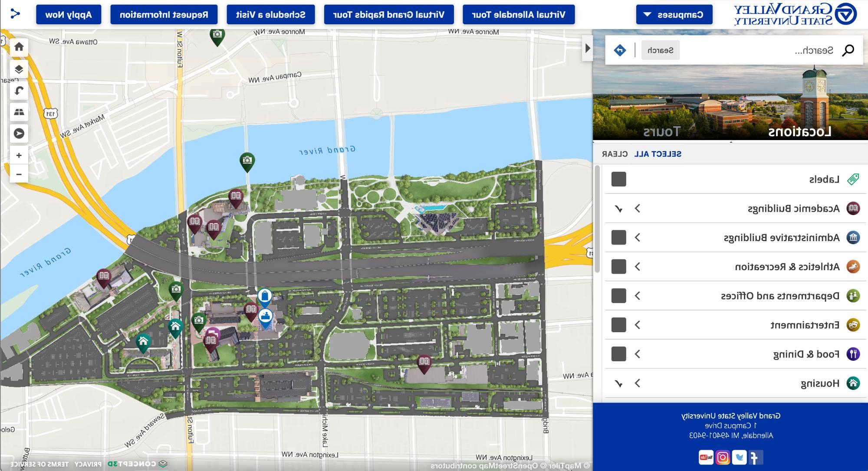Click Schedule a Visit
The height and width of the screenshot is (471, 868).
point(270,15)
